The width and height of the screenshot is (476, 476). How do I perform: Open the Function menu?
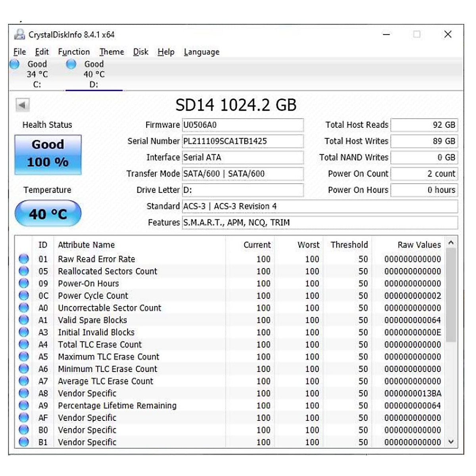74,52
